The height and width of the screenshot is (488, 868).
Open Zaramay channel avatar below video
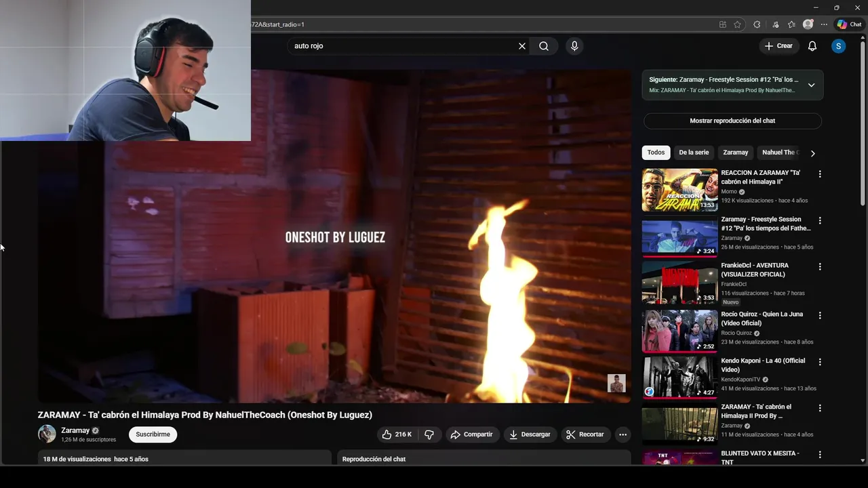pos(47,434)
